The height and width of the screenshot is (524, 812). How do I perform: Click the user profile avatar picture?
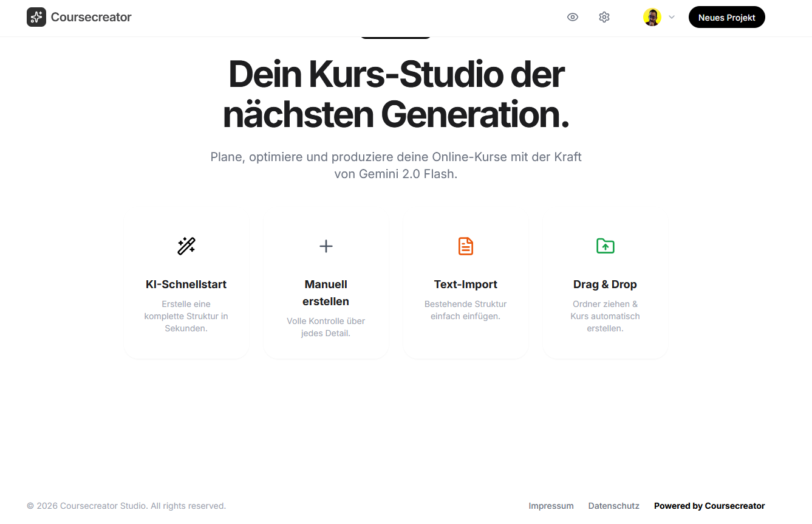coord(652,16)
